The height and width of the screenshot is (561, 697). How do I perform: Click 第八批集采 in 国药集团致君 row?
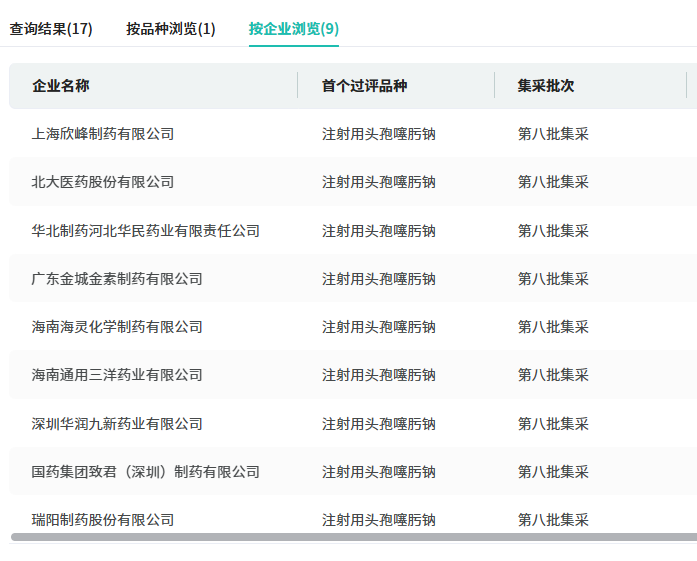pos(553,472)
